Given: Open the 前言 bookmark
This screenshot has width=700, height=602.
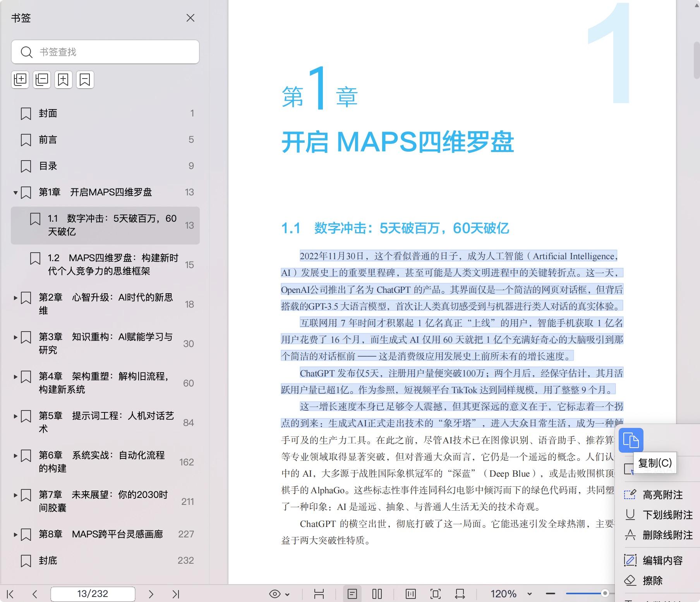Looking at the screenshot, I should (x=105, y=140).
